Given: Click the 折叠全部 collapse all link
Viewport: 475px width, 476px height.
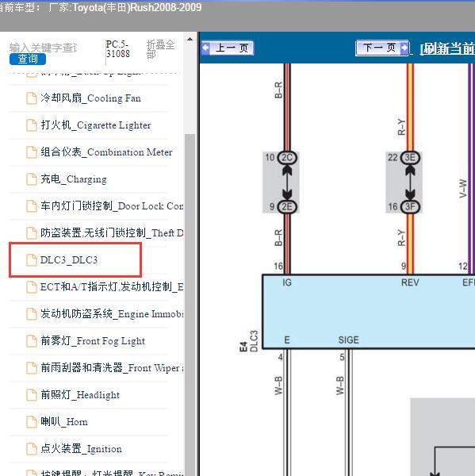Looking at the screenshot, I should [x=160, y=49].
